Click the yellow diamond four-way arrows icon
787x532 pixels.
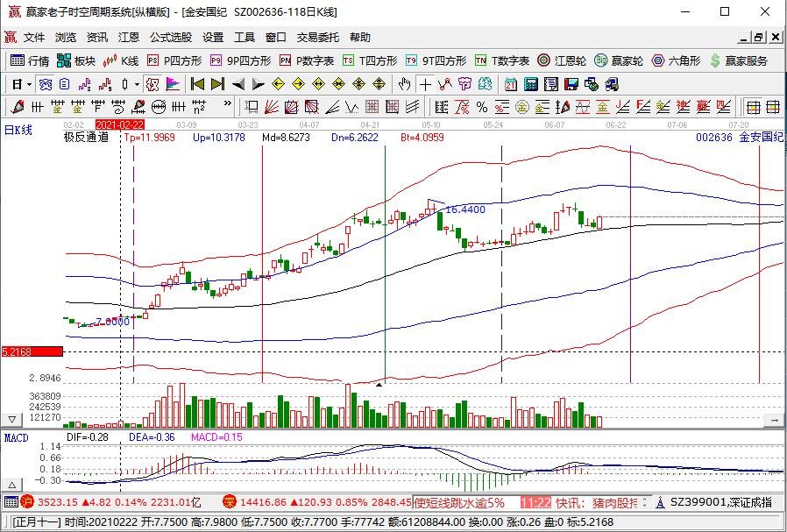379,84
